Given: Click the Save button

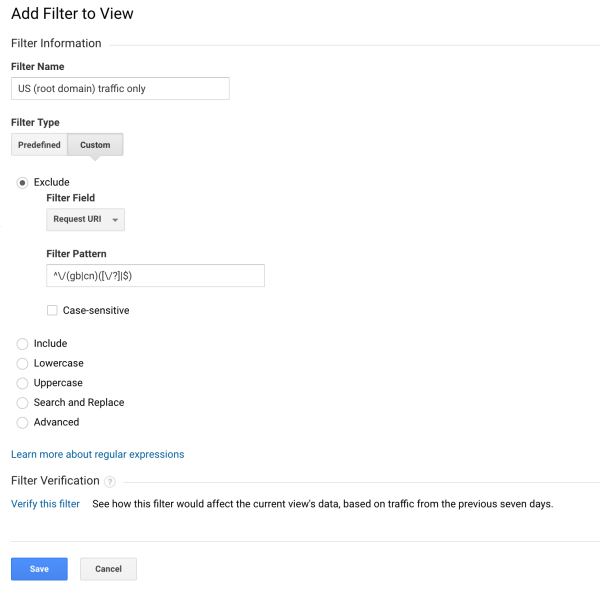Looking at the screenshot, I should [39, 569].
